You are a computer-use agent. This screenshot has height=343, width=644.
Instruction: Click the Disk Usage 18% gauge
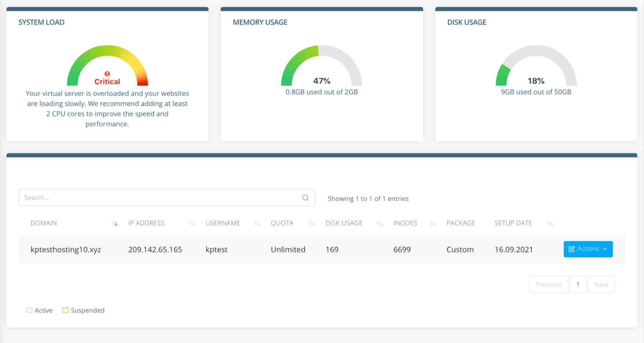tap(536, 66)
